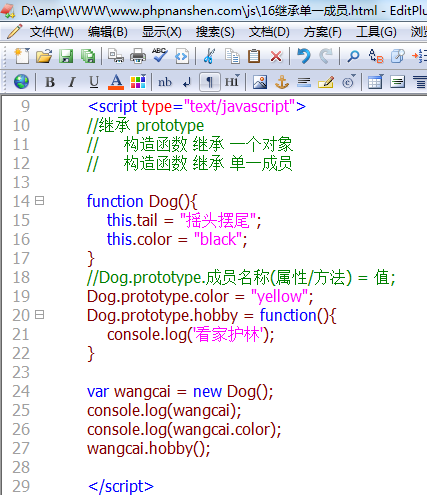This screenshot has width=427, height=495.
Task: Insert a line break tag
Action: (x=187, y=82)
